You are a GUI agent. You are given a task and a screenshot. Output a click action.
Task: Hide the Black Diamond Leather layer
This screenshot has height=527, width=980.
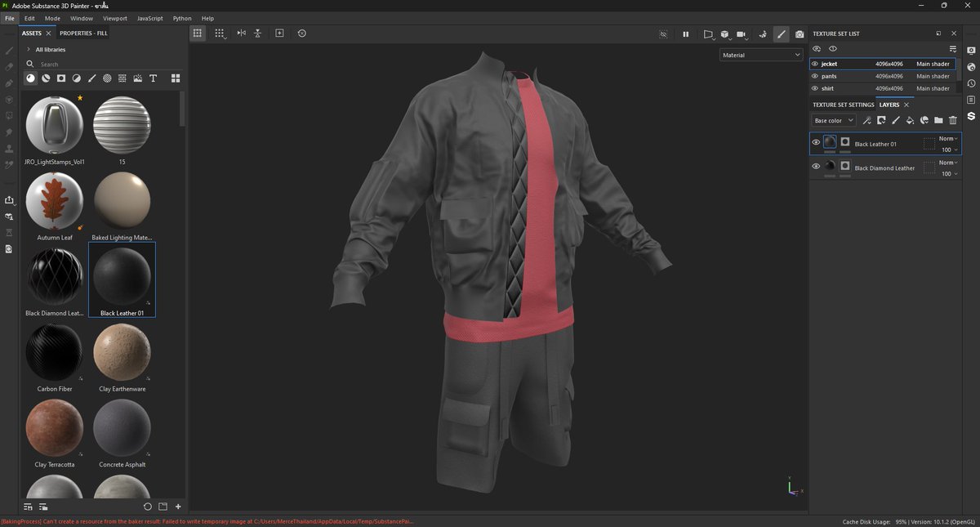click(816, 167)
